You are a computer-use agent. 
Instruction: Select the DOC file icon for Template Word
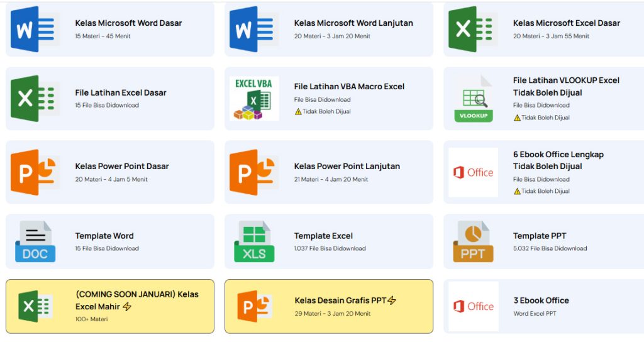tap(35, 241)
